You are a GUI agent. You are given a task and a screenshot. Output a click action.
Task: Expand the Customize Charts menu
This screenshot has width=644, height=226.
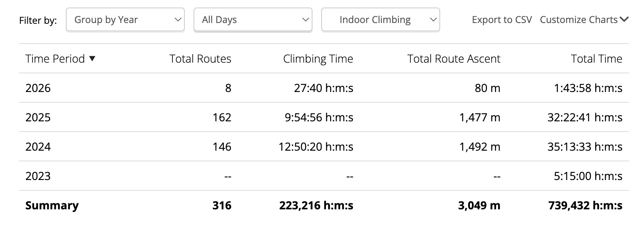(x=579, y=20)
